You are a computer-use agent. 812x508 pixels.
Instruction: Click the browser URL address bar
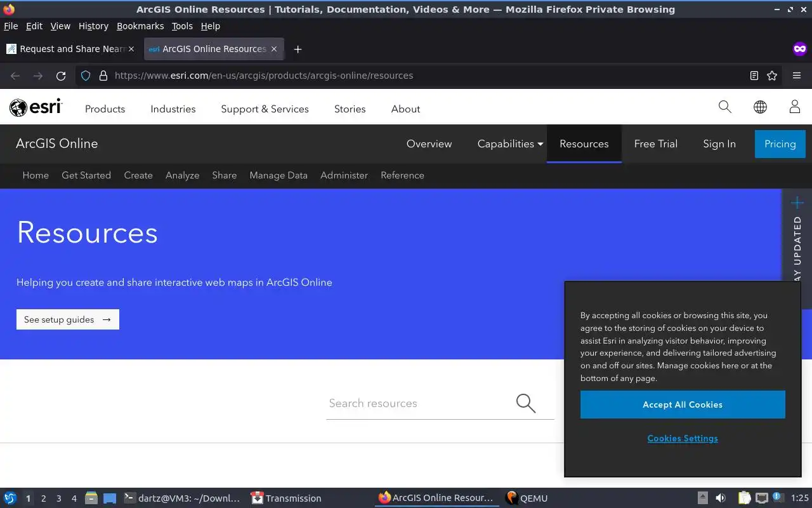tap(428, 76)
